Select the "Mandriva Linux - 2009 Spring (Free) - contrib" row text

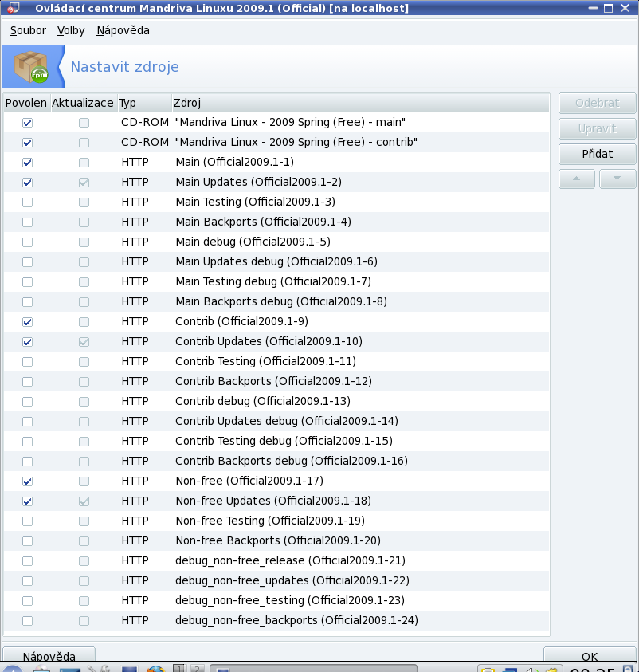[296, 142]
